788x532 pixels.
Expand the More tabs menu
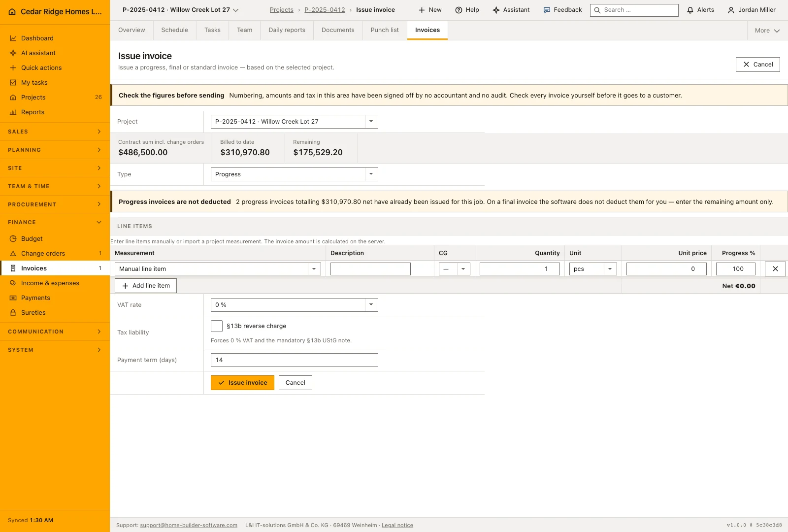pos(767,31)
